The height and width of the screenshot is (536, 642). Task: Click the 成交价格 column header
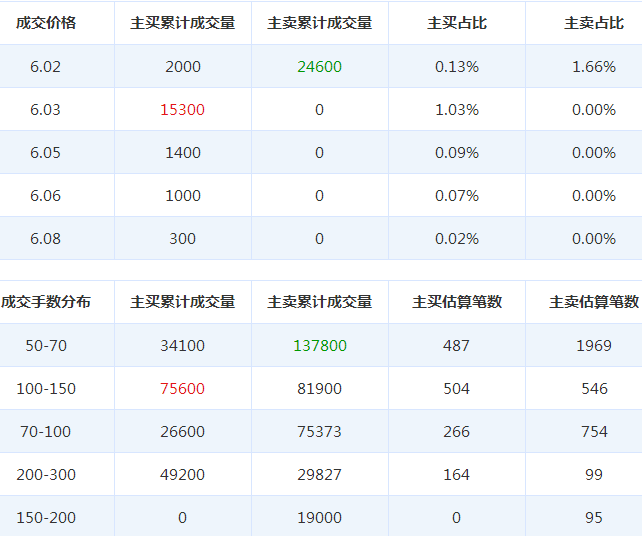click(46, 23)
